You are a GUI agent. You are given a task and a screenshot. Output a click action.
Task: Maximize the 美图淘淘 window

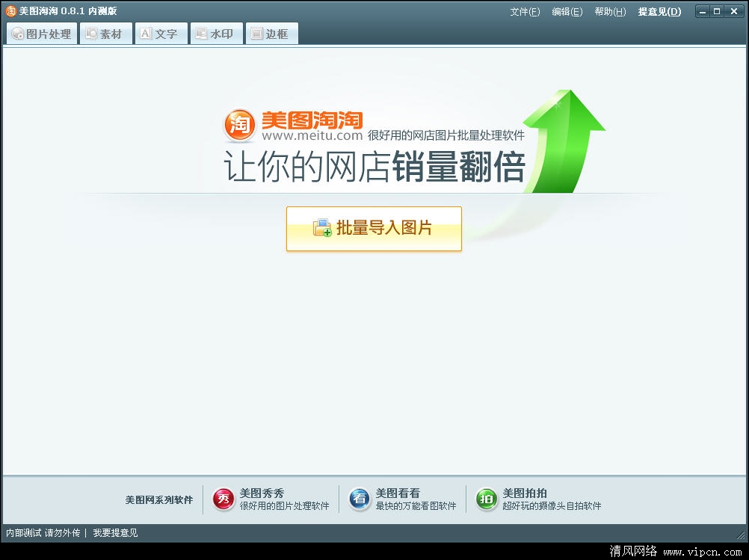pyautogui.click(x=717, y=11)
